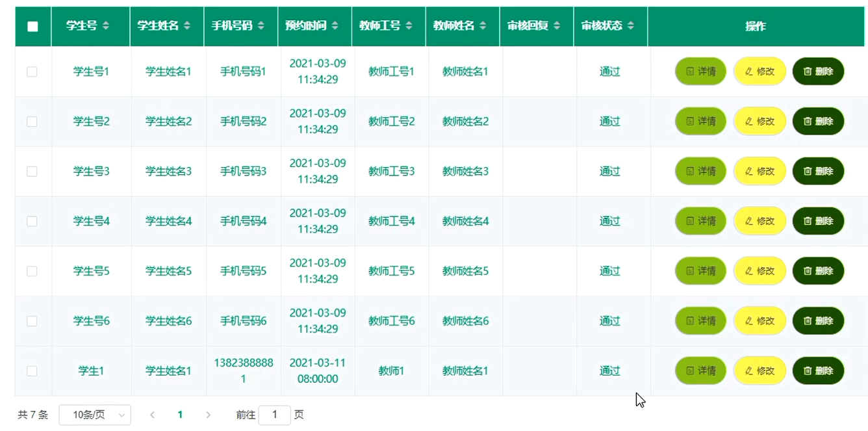This screenshot has height=431, width=868.
Task: Go to next page with the right chevron
Action: click(x=208, y=415)
